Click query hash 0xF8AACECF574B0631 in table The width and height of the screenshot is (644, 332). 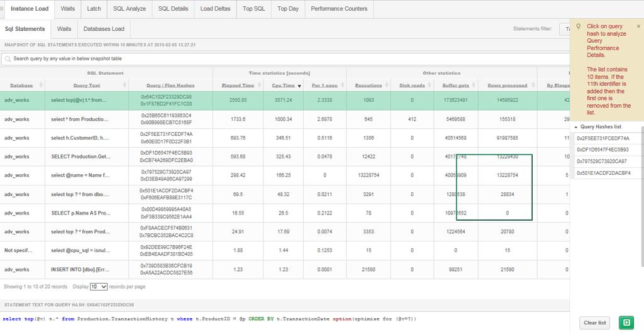pyautogui.click(x=166, y=228)
